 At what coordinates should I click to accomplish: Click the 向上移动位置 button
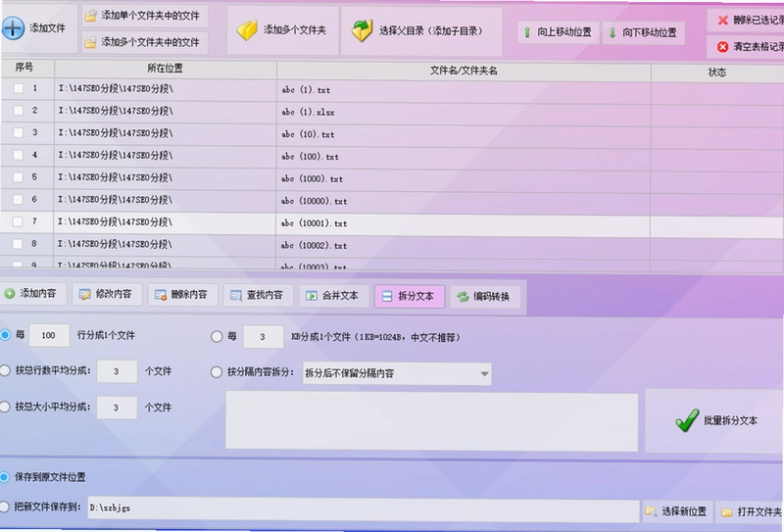point(558,32)
